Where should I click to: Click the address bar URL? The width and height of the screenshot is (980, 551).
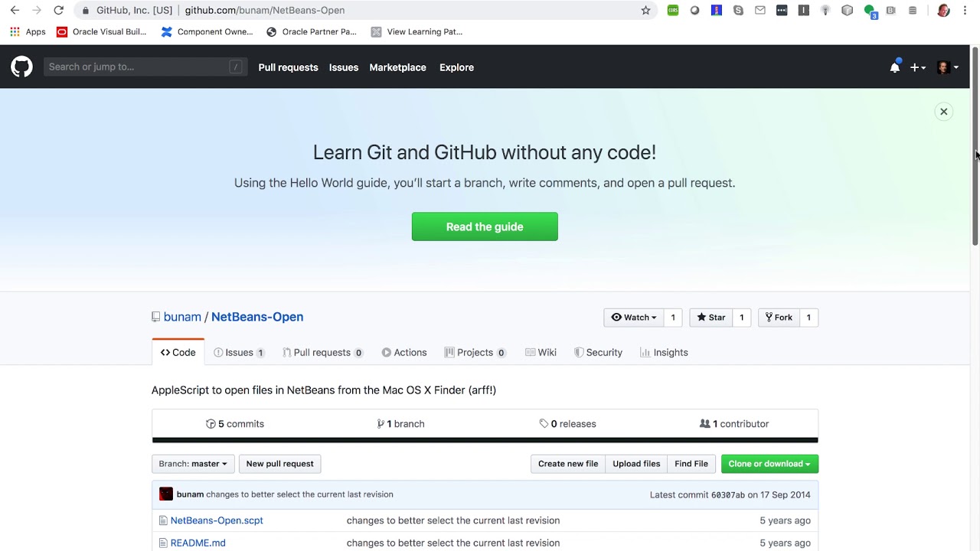[x=265, y=10]
